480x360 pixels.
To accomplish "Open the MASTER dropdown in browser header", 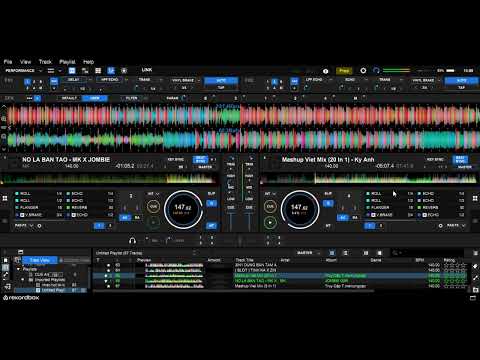I will [x=308, y=253].
